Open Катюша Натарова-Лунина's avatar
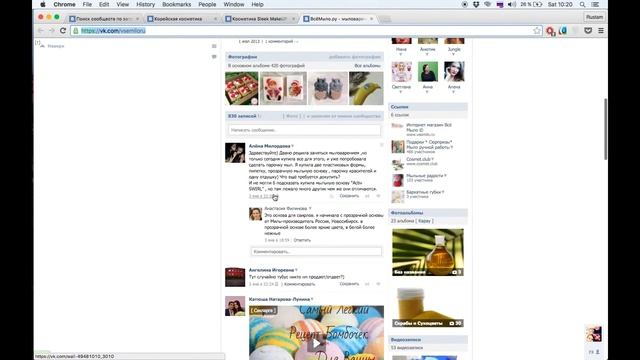This screenshot has height=360, width=640. click(235, 306)
